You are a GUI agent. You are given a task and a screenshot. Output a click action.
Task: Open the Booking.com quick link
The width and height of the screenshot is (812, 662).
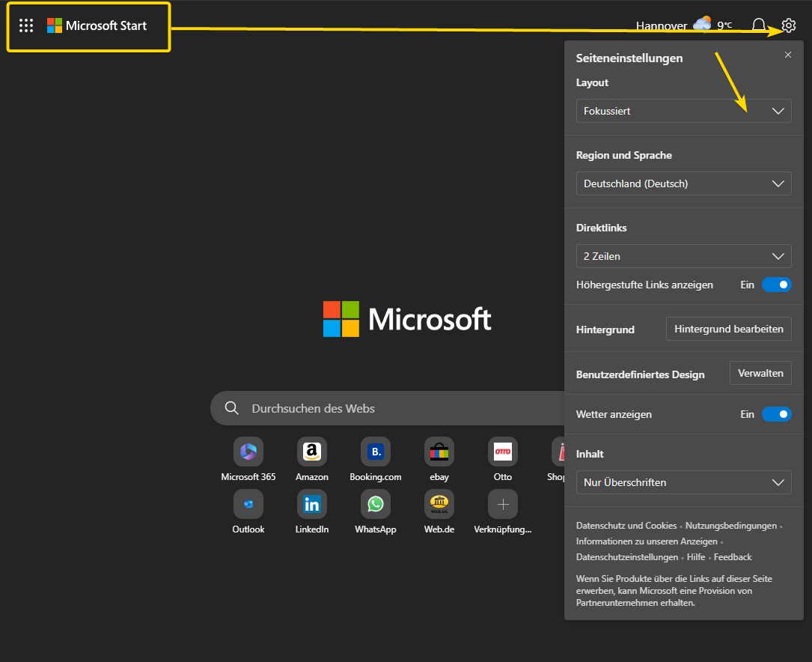(x=376, y=460)
